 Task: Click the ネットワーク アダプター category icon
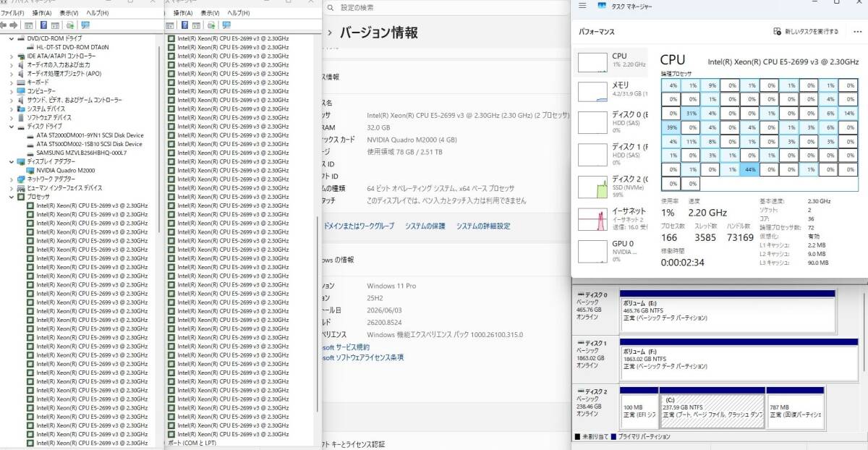coord(22,179)
